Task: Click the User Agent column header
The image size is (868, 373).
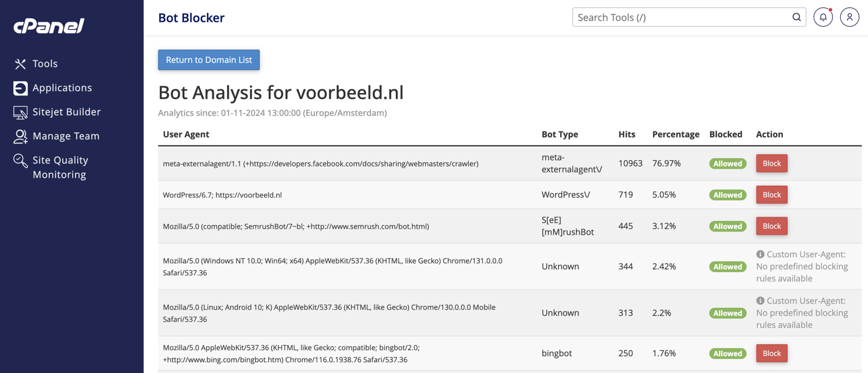Action: click(186, 134)
